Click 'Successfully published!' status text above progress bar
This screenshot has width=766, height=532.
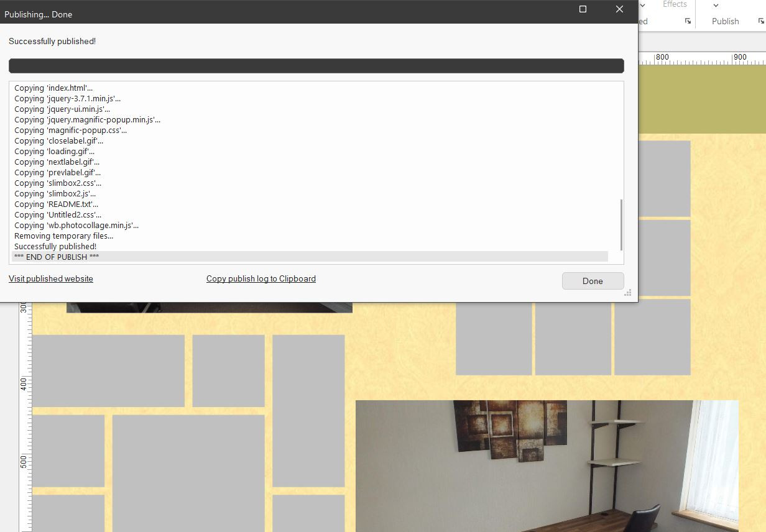[x=52, y=41]
